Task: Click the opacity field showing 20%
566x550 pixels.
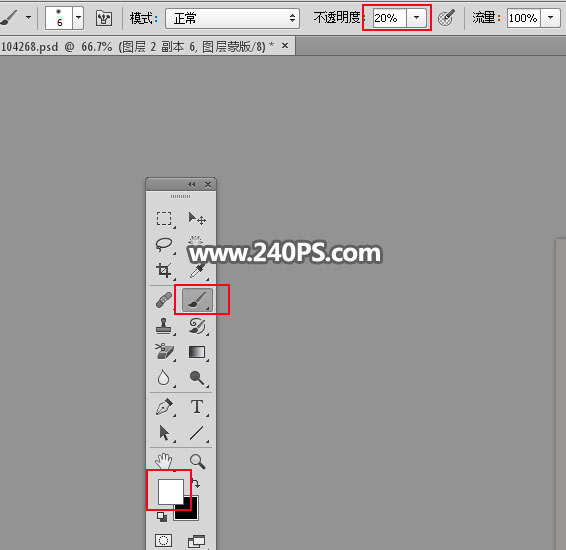Action: point(390,18)
